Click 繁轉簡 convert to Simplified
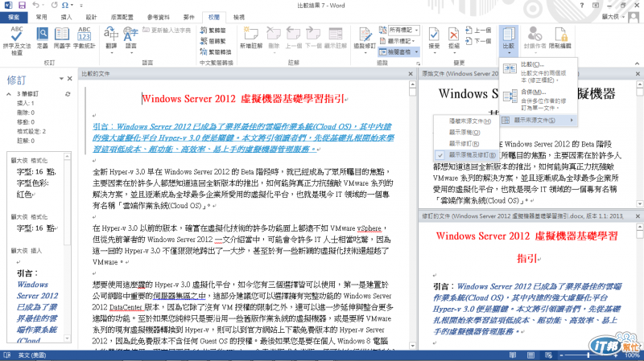644x361 pixels. point(213,31)
